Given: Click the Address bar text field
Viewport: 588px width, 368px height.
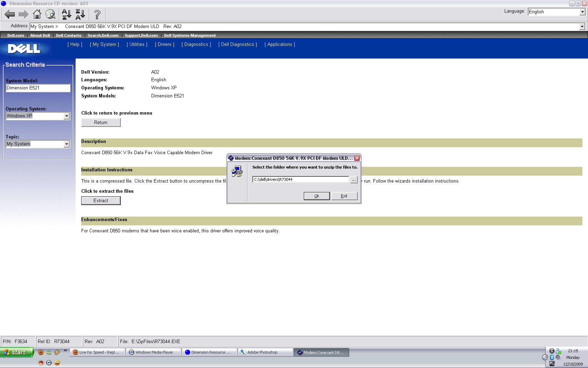Looking at the screenshot, I should click(304, 27).
